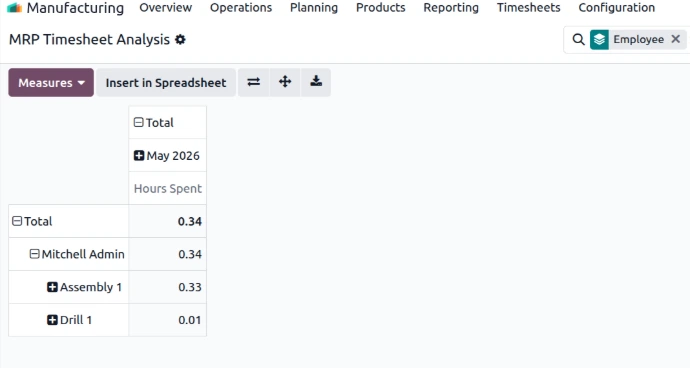Image resolution: width=690 pixels, height=368 pixels.
Task: Open the Reporting menu
Action: click(451, 7)
